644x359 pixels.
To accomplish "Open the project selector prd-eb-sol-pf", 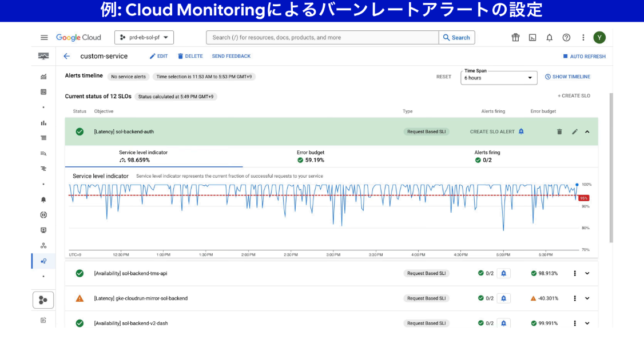I will [x=144, y=38].
